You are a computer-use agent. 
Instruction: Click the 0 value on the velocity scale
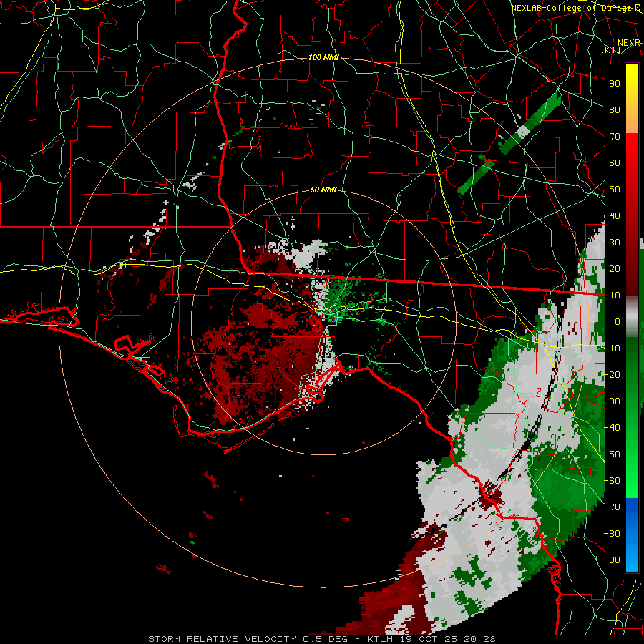pos(618,321)
